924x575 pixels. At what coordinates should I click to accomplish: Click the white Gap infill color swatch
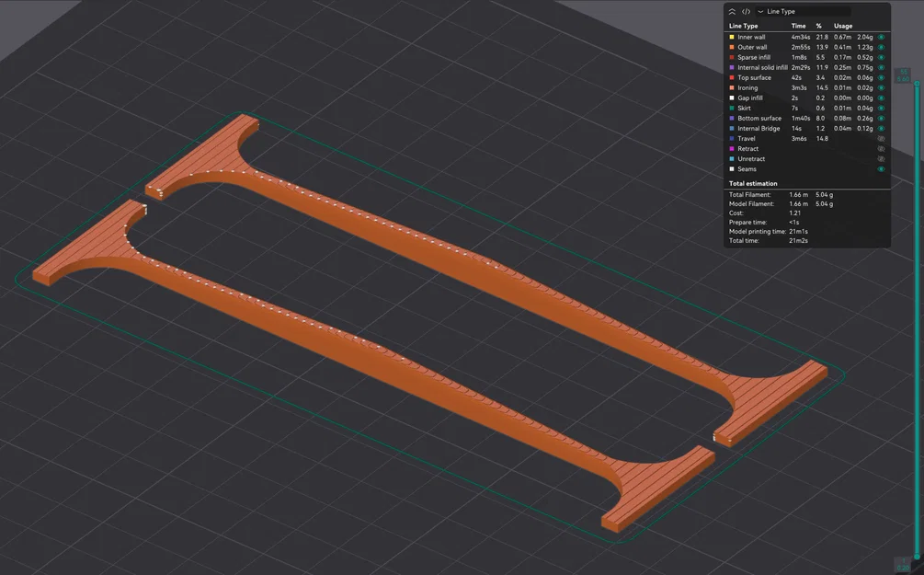(732, 98)
